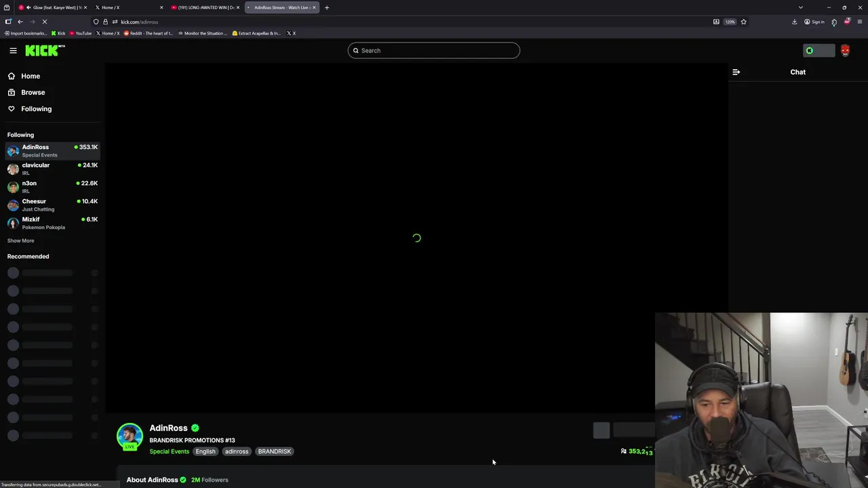Open Mizkif channel in Following list
Viewport: 868px width, 488px height.
(x=52, y=223)
